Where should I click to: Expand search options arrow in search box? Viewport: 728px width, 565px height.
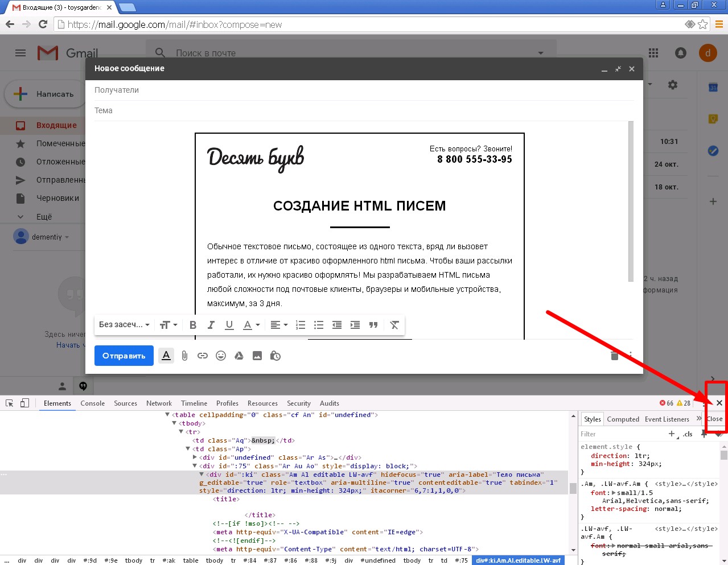pyautogui.click(x=540, y=53)
